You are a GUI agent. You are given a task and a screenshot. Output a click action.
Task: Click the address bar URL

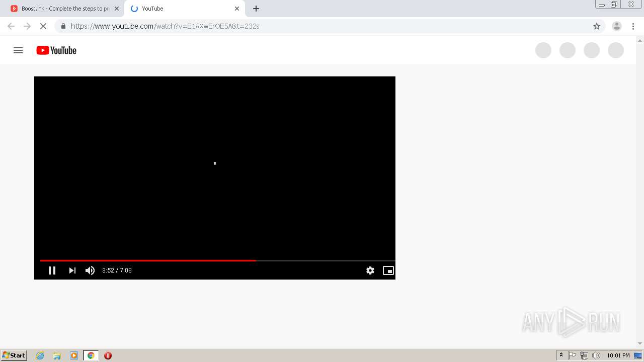165,26
